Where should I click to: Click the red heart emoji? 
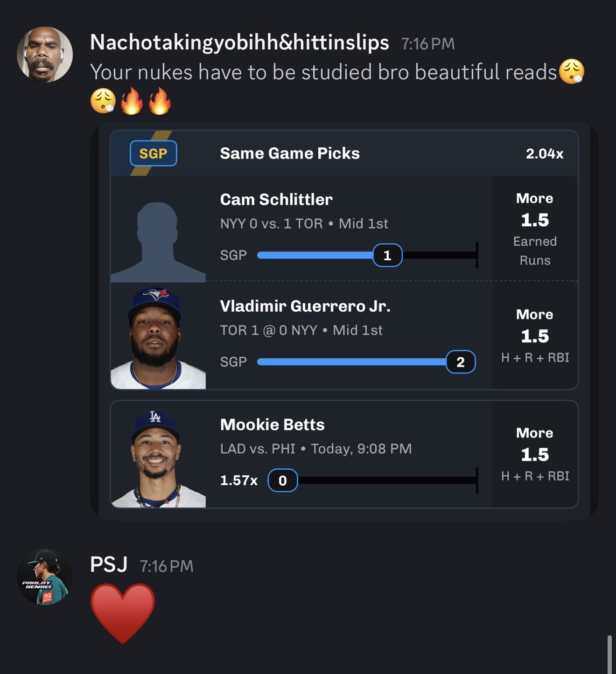click(x=122, y=612)
